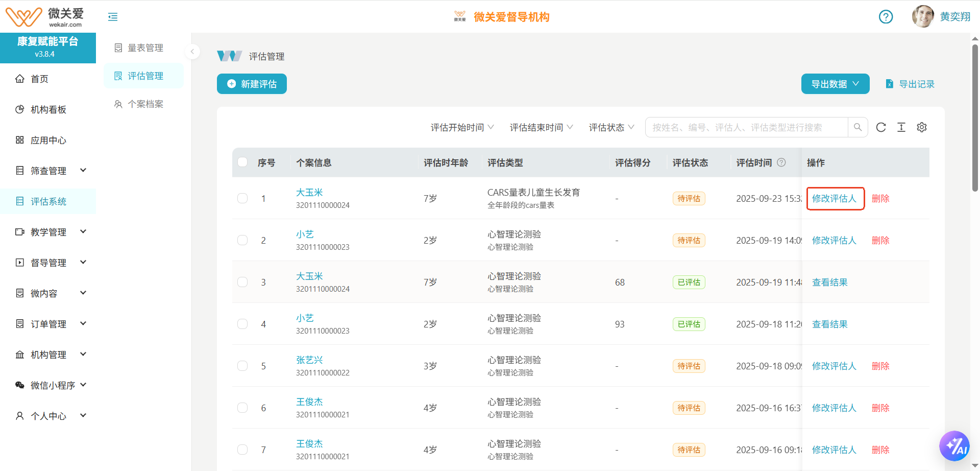Click the search input field
The image size is (980, 471).
[746, 127]
